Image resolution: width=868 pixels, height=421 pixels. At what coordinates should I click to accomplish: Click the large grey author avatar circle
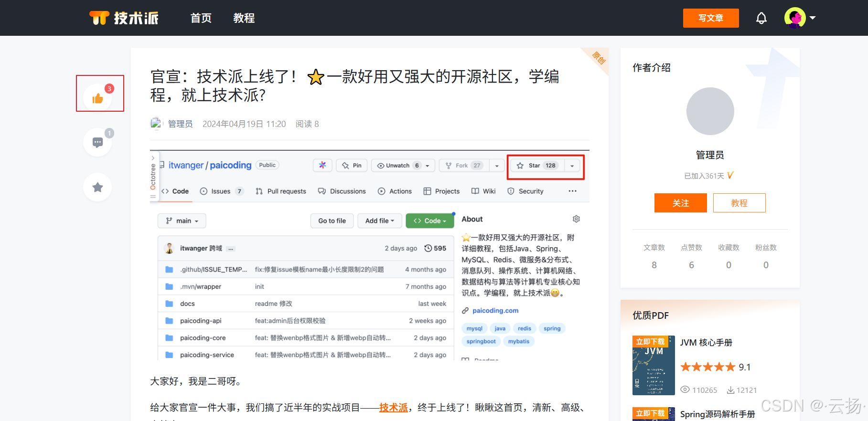click(710, 111)
